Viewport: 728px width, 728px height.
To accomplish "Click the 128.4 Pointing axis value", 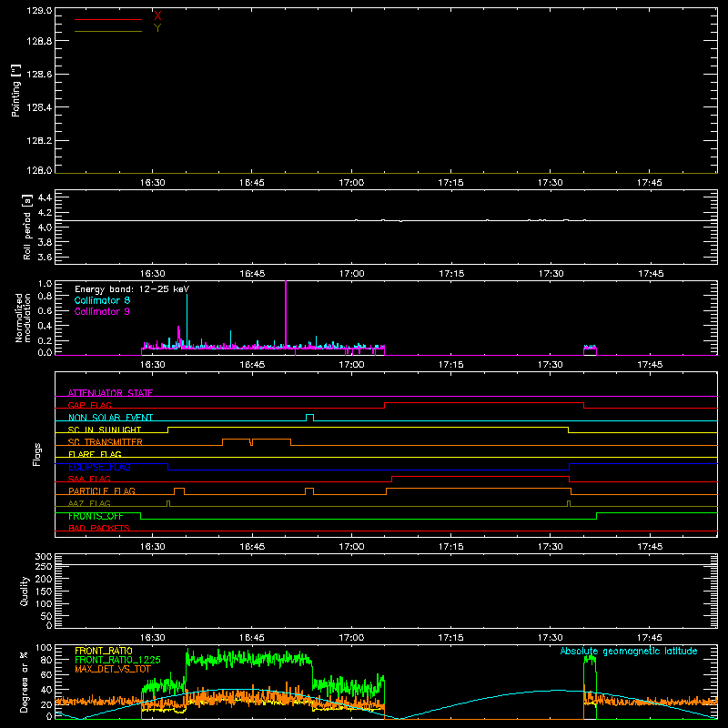I will pyautogui.click(x=39, y=107).
